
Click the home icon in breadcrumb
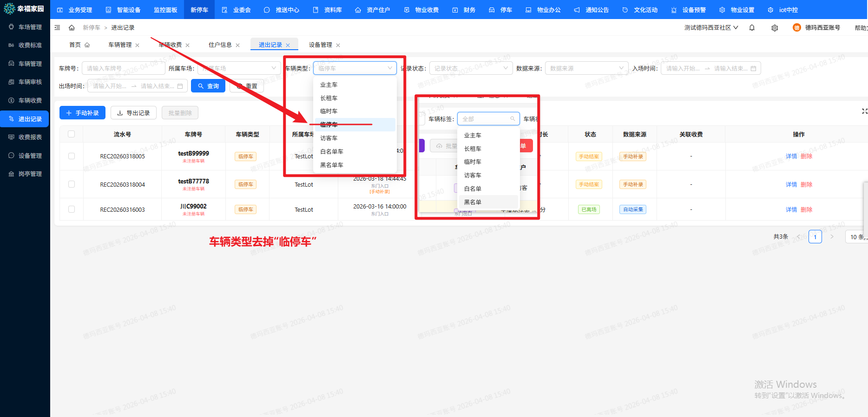[72, 28]
